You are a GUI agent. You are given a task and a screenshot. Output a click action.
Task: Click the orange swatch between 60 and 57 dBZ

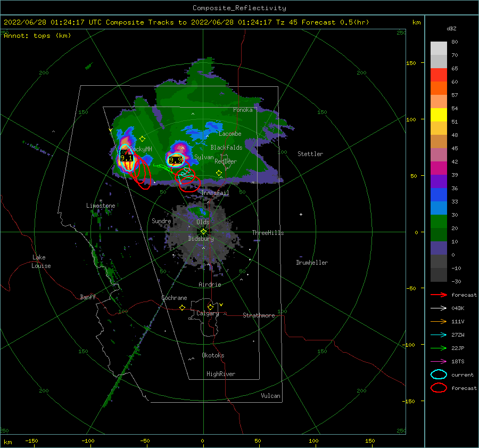point(439,88)
